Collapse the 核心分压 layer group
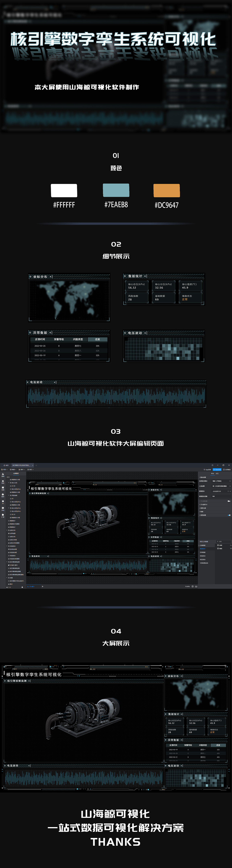The width and height of the screenshot is (232, 868). click(x=9, y=483)
